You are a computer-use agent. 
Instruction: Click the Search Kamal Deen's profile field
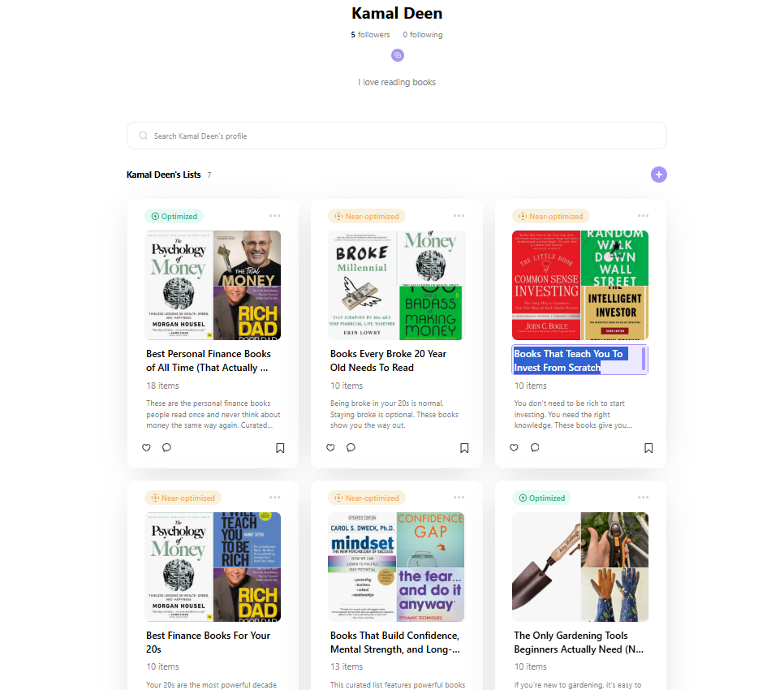[396, 136]
